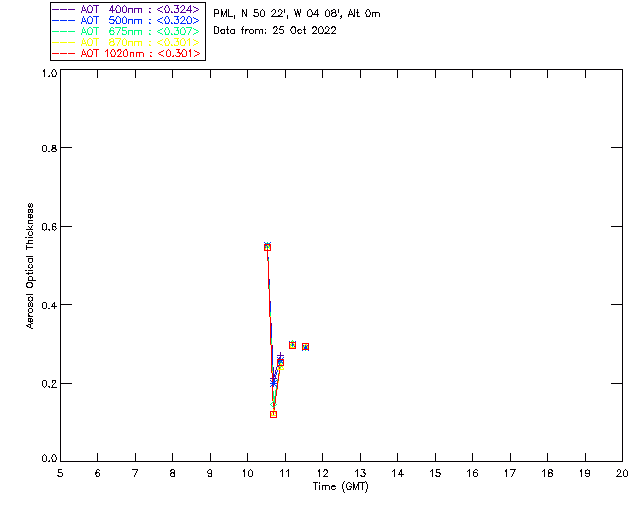This screenshot has width=640, height=512.
Task: Select the data point just after 11 GMT
Action: point(292,345)
